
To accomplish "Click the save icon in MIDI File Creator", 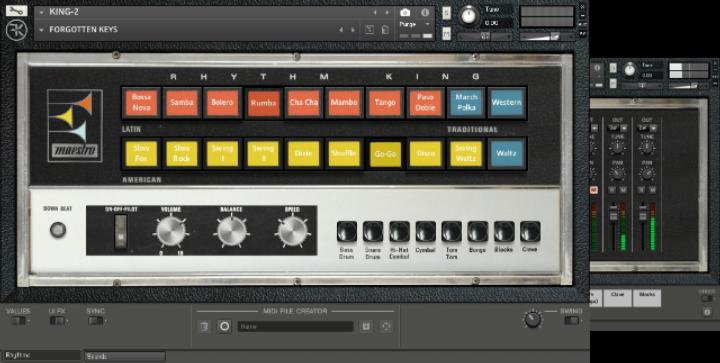I will tap(366, 326).
